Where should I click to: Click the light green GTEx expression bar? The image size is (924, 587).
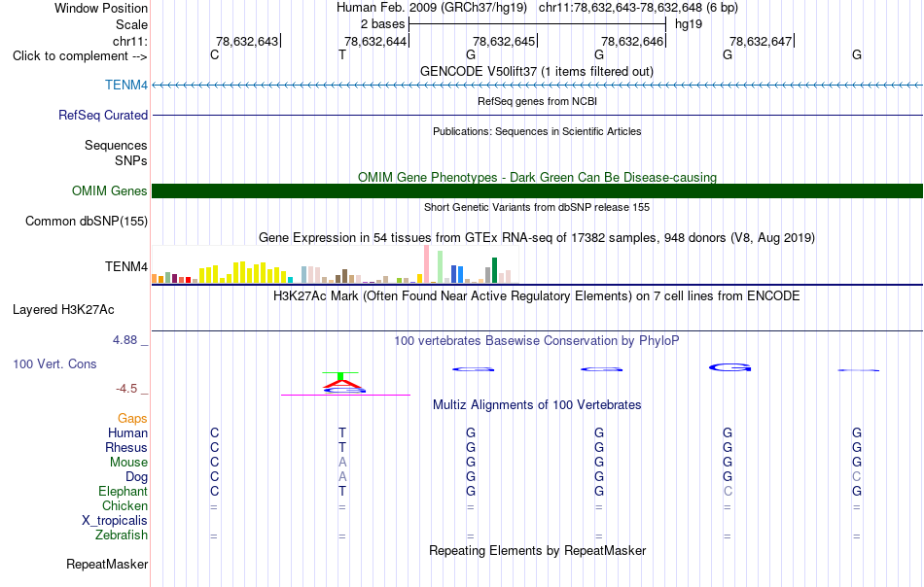[441, 266]
